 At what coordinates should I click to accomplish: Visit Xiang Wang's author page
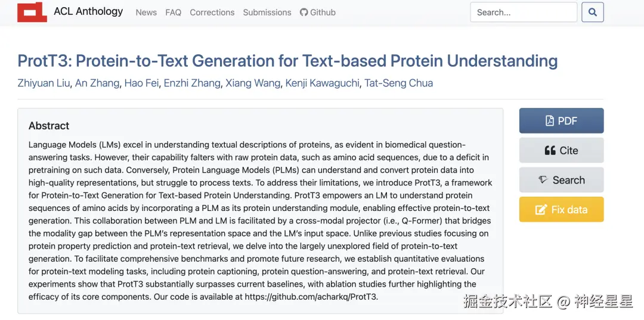point(253,83)
